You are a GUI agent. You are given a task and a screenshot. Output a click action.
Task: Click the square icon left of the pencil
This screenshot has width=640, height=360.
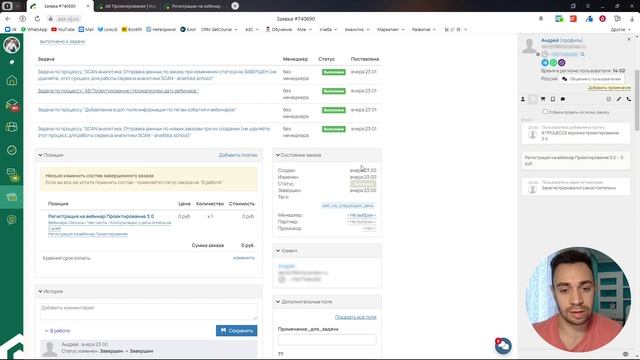pos(609,99)
